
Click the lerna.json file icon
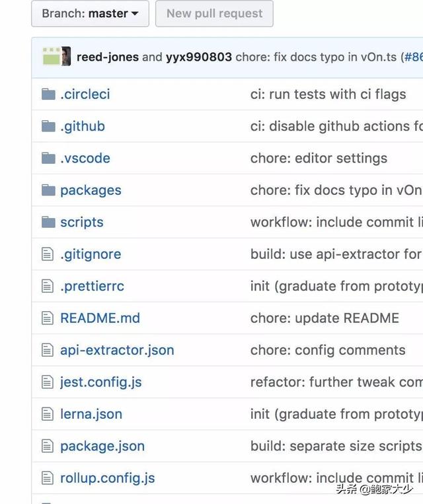pyautogui.click(x=48, y=414)
